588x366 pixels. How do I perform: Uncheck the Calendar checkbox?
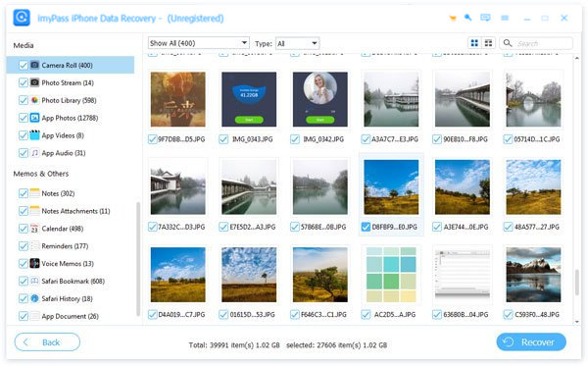[x=24, y=229]
